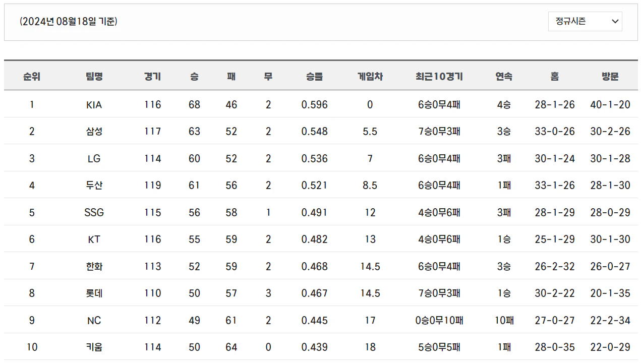641x364 pixels.
Task: Expand the season type combo box chevron
Action: click(x=615, y=22)
